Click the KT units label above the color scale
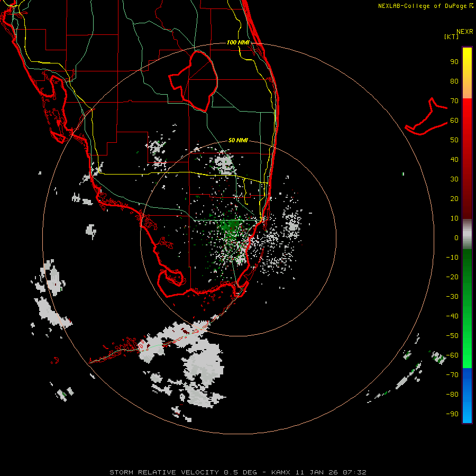Screen dimensions: 476x476 452,36
